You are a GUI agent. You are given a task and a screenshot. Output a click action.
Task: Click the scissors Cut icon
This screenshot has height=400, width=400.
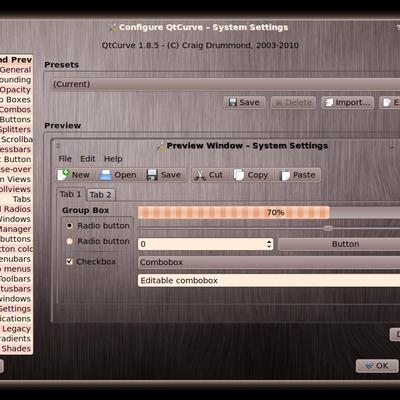coord(200,175)
